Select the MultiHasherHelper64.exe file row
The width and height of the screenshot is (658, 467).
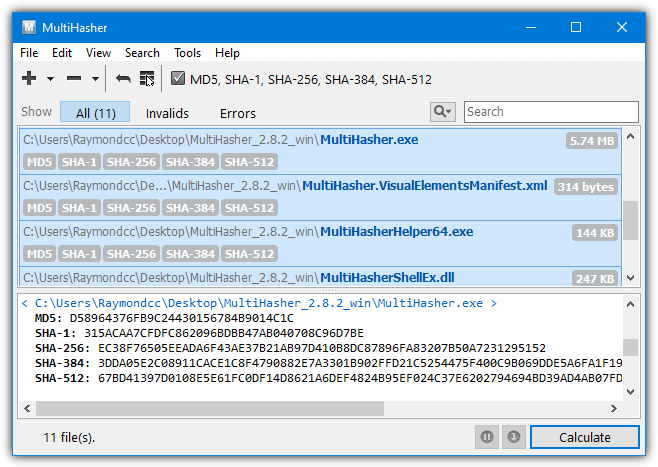(321, 243)
